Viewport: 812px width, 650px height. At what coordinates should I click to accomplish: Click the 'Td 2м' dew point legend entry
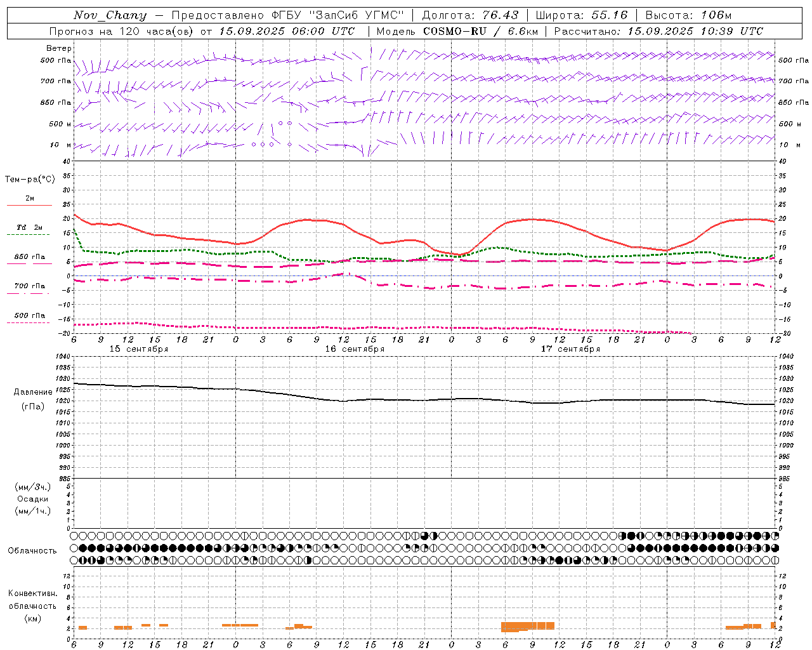pyautogui.click(x=30, y=227)
